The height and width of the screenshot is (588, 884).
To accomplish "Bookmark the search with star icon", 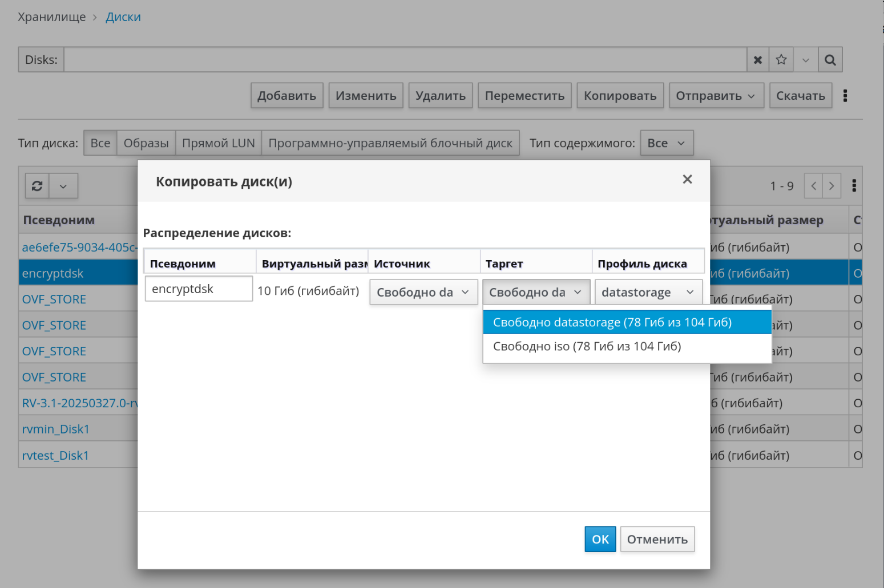I will pos(781,60).
